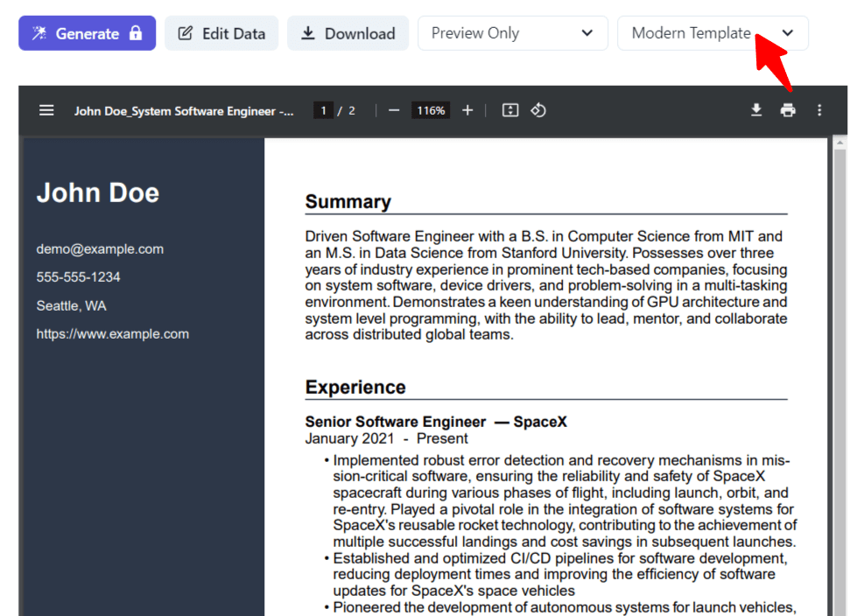Click the 116% zoom level field
This screenshot has height=616, width=857.
(x=431, y=111)
